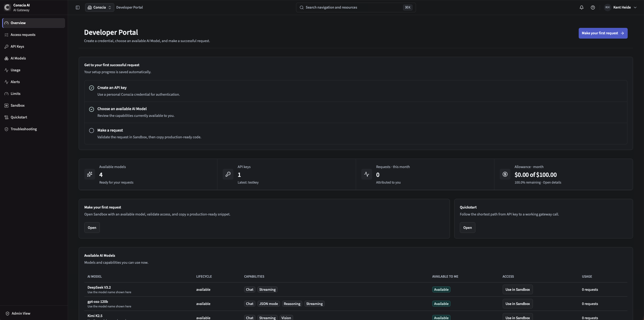Viewport: 644px width, 320px height.
Task: Click the Make a request empty circle
Action: point(92,131)
